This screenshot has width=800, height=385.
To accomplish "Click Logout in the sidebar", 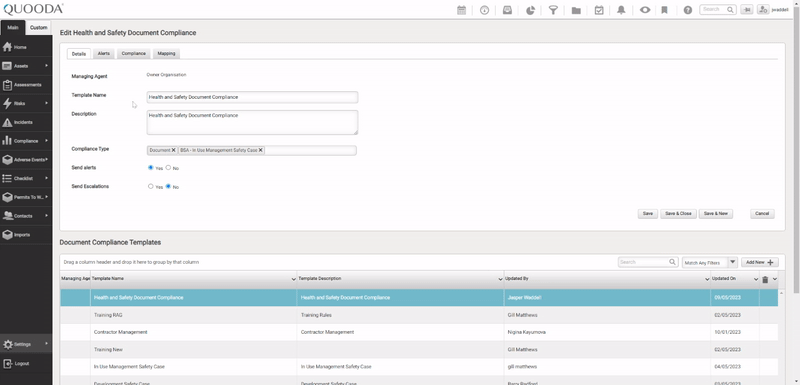I will (26, 364).
